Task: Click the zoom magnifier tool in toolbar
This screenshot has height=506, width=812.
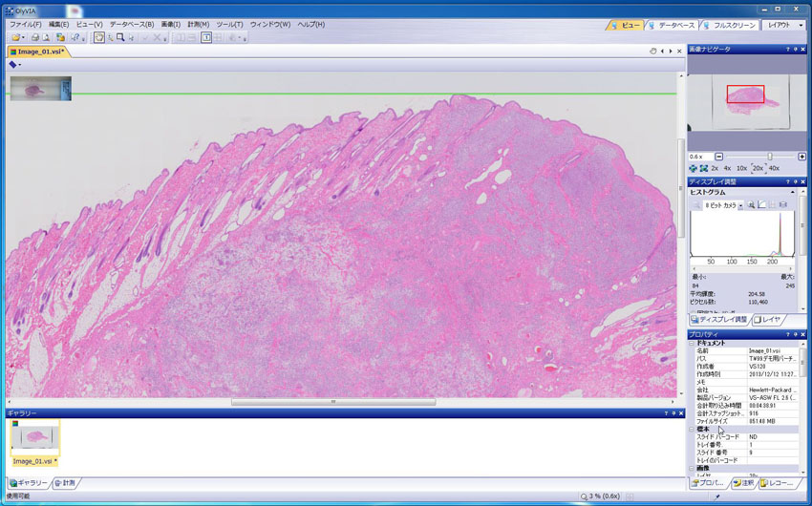Action: [x=120, y=37]
